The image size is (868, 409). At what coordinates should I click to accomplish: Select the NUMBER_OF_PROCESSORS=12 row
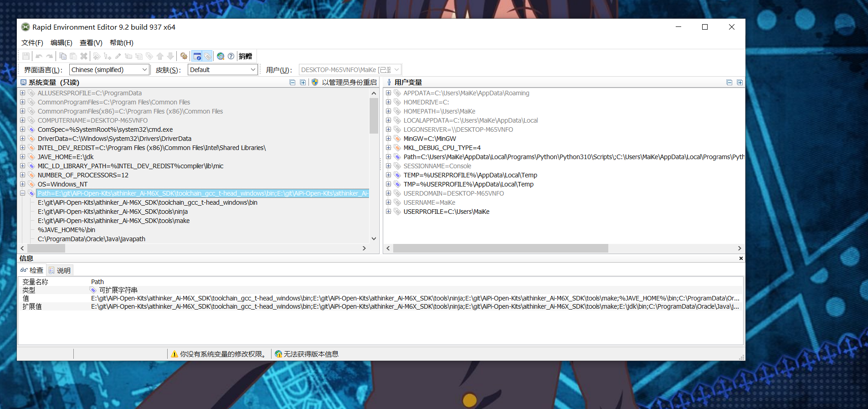83,175
